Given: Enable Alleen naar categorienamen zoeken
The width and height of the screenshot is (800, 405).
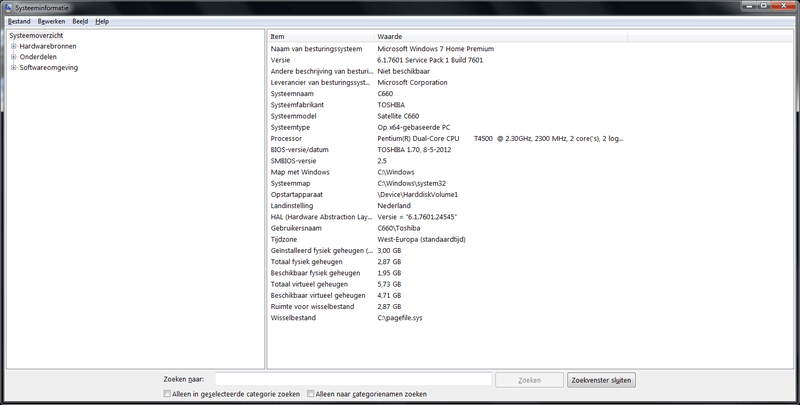Looking at the screenshot, I should click(310, 394).
